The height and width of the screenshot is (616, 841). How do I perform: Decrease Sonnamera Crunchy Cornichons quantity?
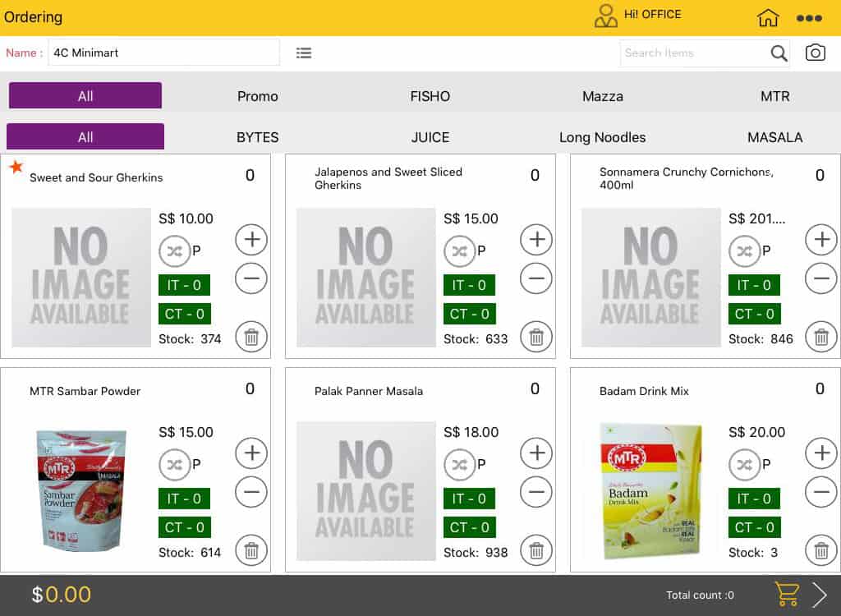coord(821,278)
